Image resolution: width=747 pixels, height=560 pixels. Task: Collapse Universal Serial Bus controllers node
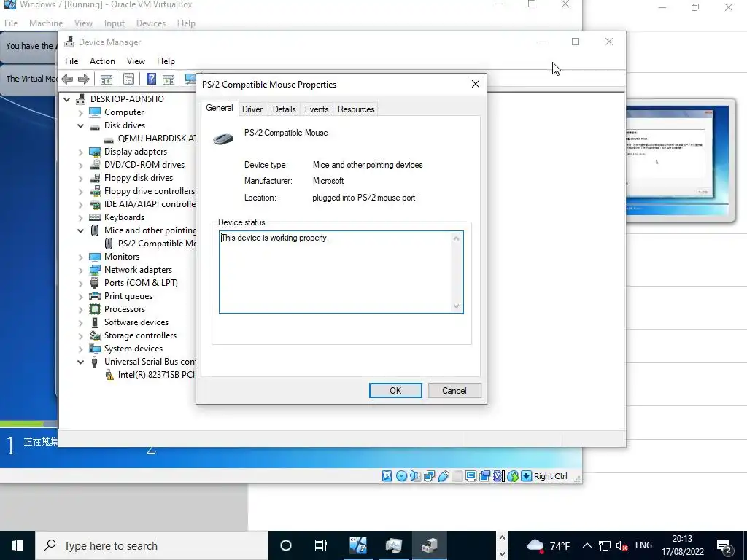point(80,362)
